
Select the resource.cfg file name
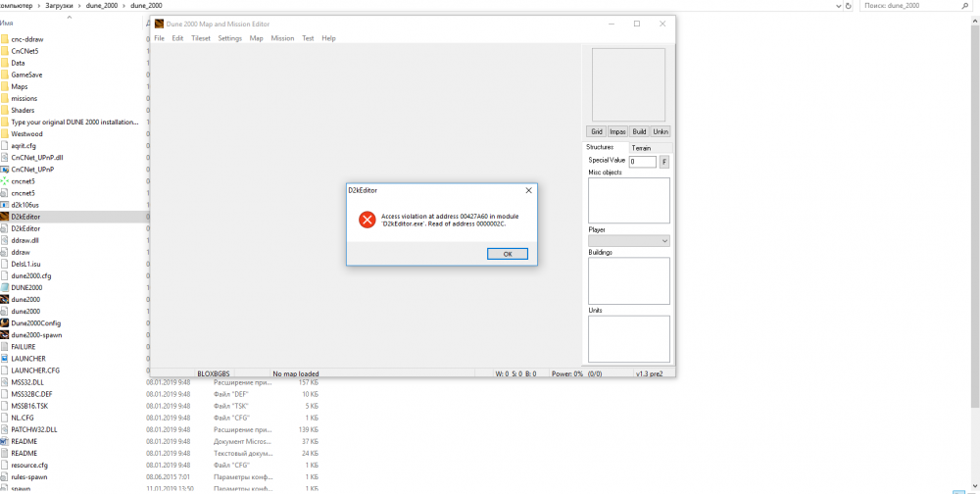[x=29, y=465]
